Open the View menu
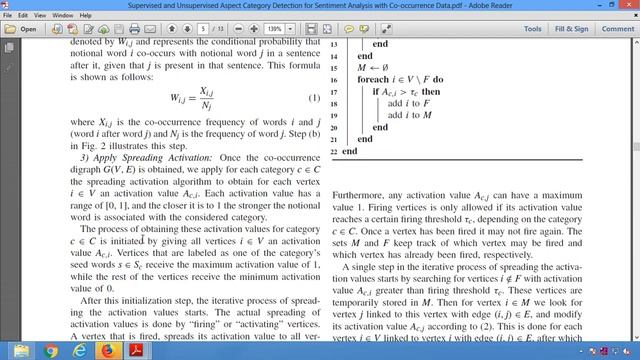Image resolution: width=640 pixels, height=360 pixels. click(40, 16)
